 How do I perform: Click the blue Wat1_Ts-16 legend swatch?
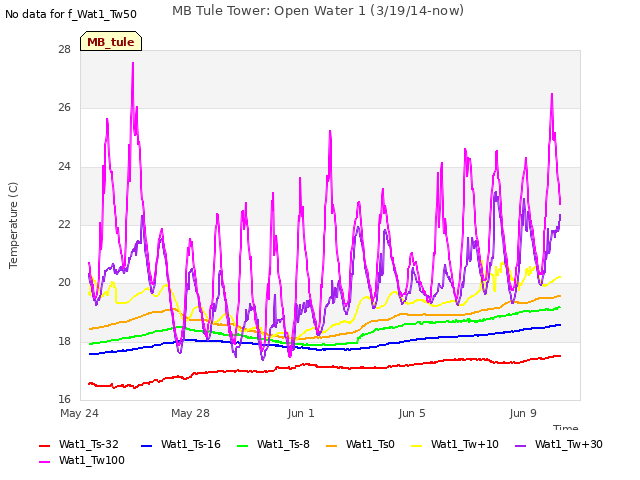(x=146, y=445)
